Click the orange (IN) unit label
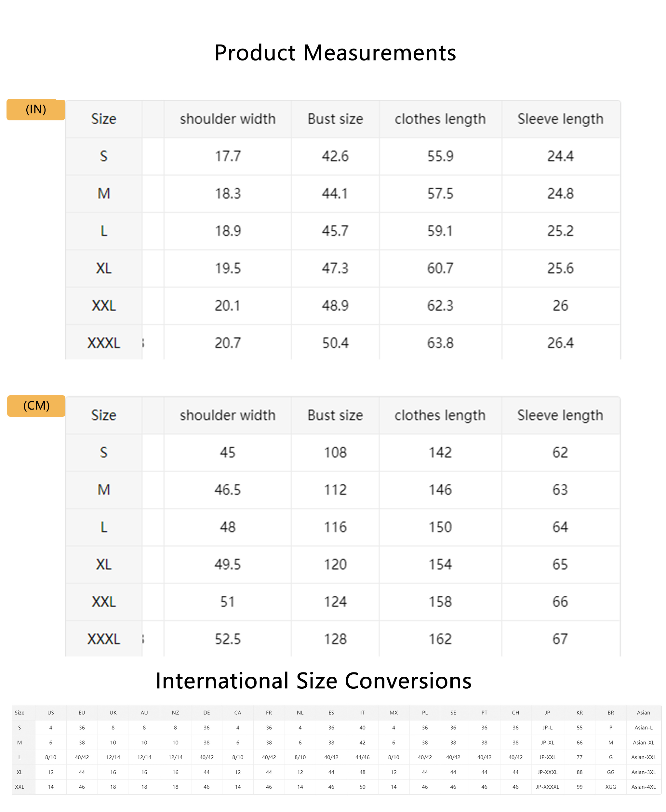 click(x=36, y=110)
